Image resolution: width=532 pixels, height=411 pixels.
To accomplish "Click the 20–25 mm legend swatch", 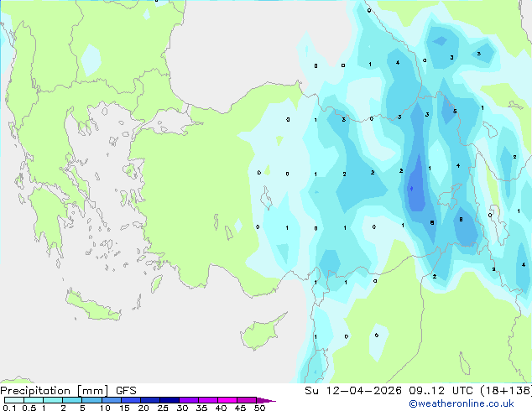I will tap(149, 400).
